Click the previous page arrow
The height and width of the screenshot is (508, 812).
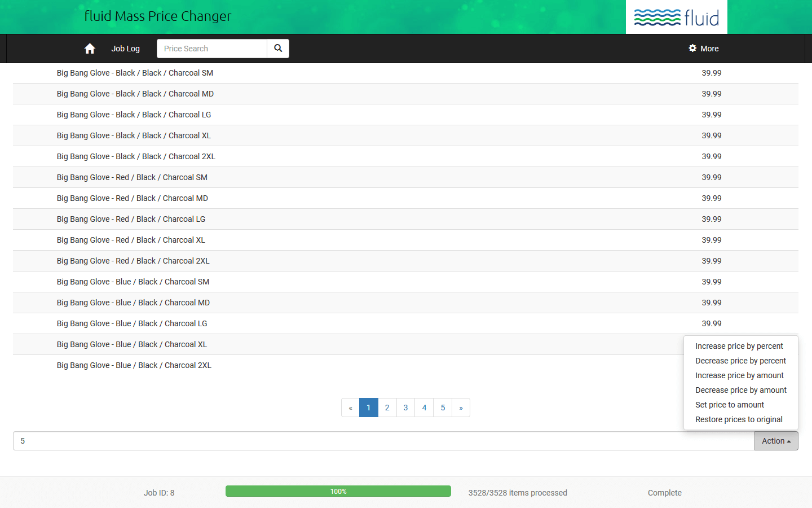(350, 408)
